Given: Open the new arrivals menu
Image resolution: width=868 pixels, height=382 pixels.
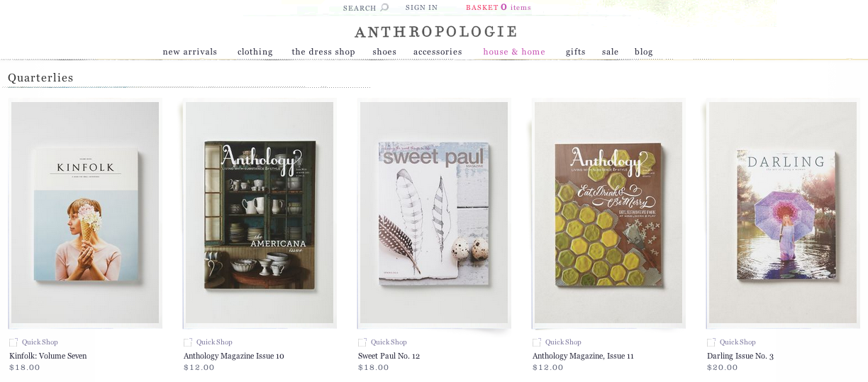Looking at the screenshot, I should (190, 52).
